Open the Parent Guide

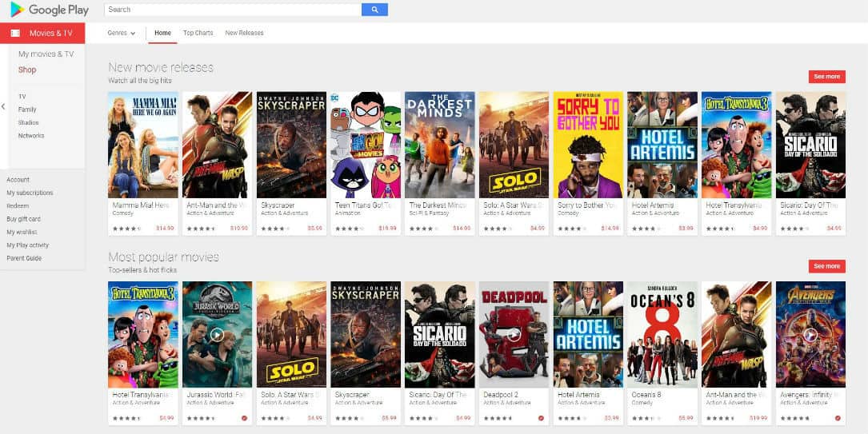[x=24, y=258]
